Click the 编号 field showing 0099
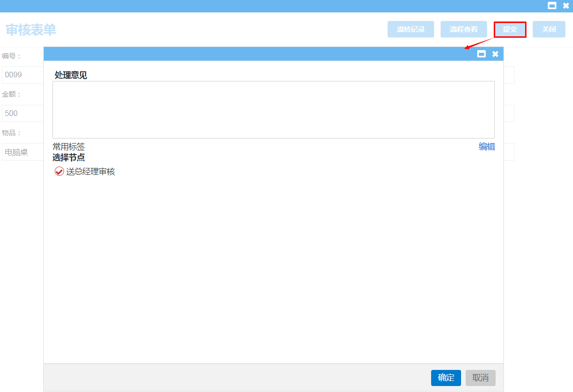 [22, 75]
